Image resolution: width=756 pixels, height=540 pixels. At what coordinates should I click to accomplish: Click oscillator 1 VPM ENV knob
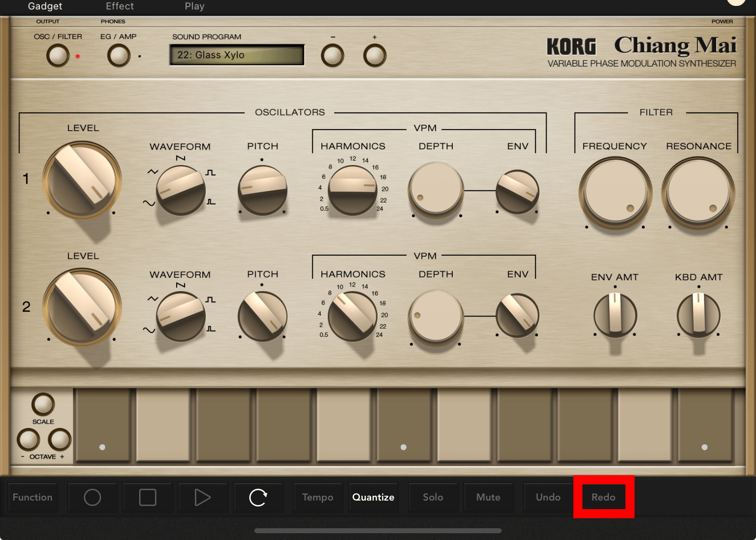tap(517, 192)
